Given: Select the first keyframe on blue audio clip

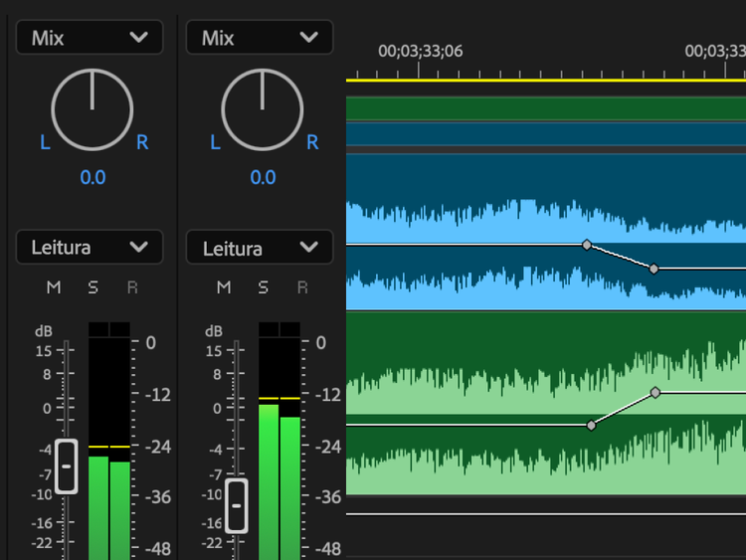Looking at the screenshot, I should point(587,244).
